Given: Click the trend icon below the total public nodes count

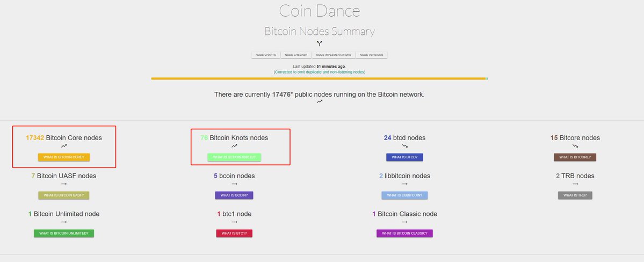Looking at the screenshot, I should 320,101.
